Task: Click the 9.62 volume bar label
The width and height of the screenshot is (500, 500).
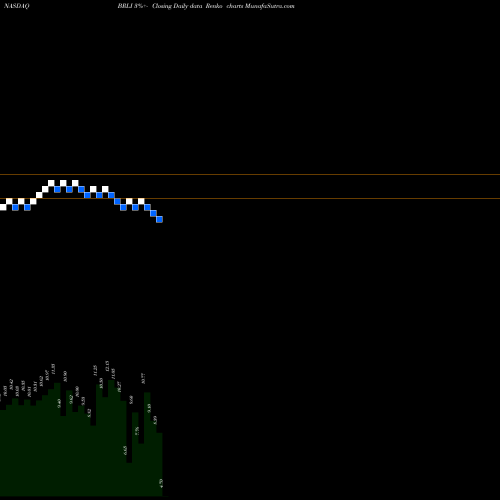Action: (71, 399)
